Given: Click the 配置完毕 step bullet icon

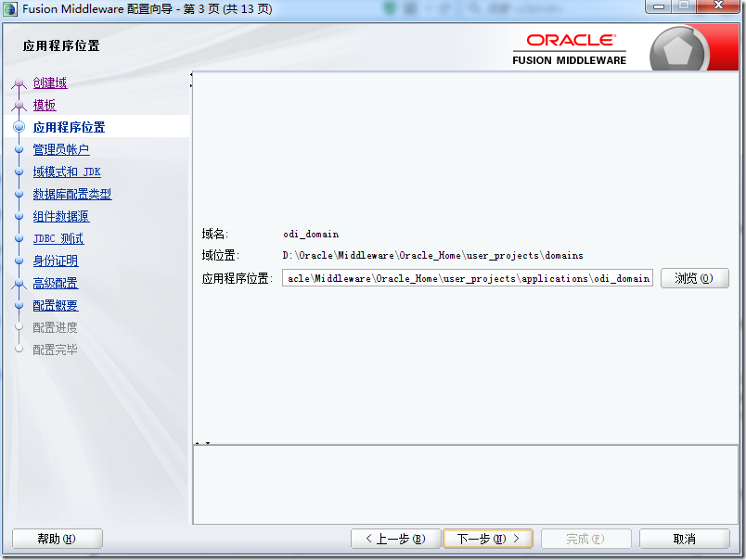Looking at the screenshot, I should tap(19, 349).
